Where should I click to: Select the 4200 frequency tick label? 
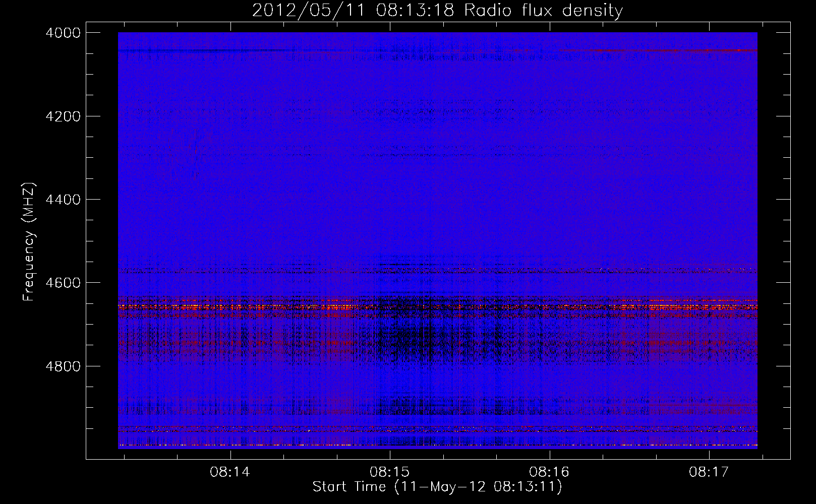pyautogui.click(x=63, y=116)
